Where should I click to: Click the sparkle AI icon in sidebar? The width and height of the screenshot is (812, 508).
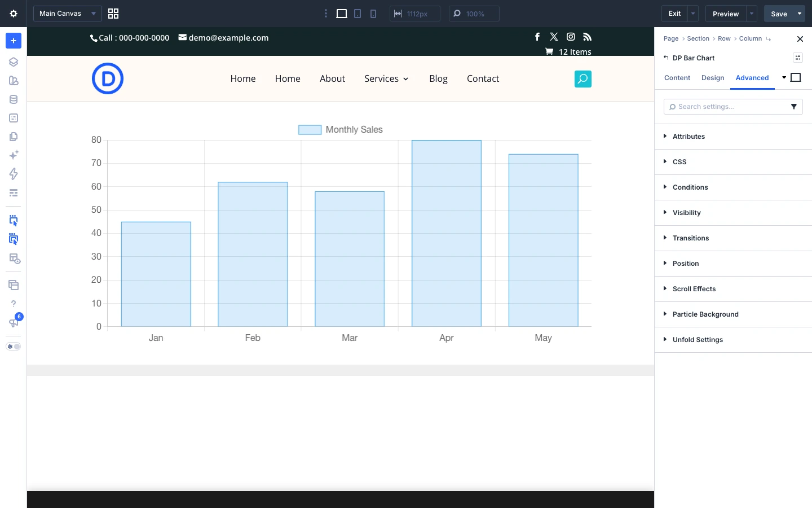[14, 155]
